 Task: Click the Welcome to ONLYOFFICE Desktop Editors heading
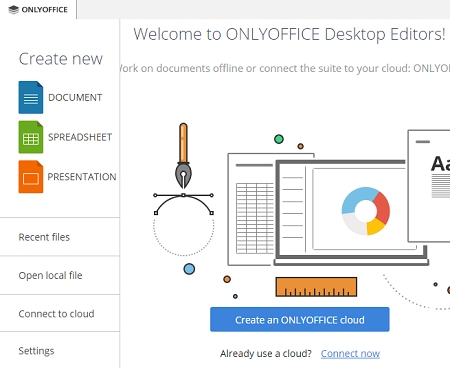(289, 34)
